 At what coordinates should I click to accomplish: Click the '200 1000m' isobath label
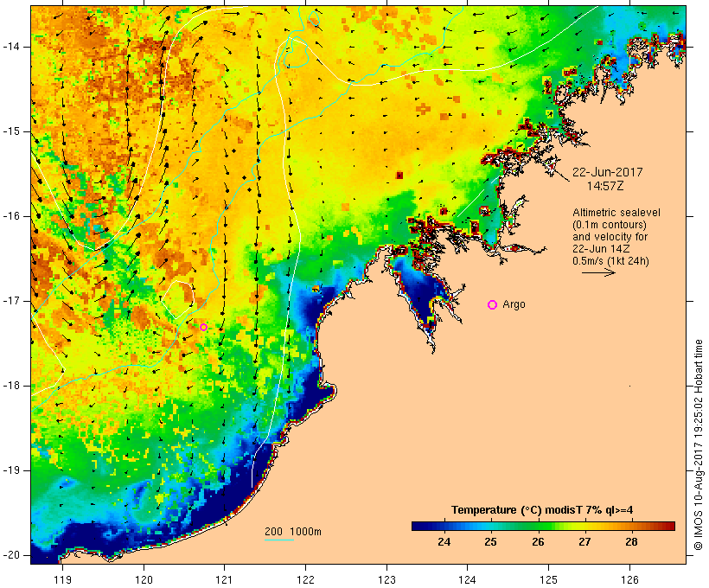[293, 532]
